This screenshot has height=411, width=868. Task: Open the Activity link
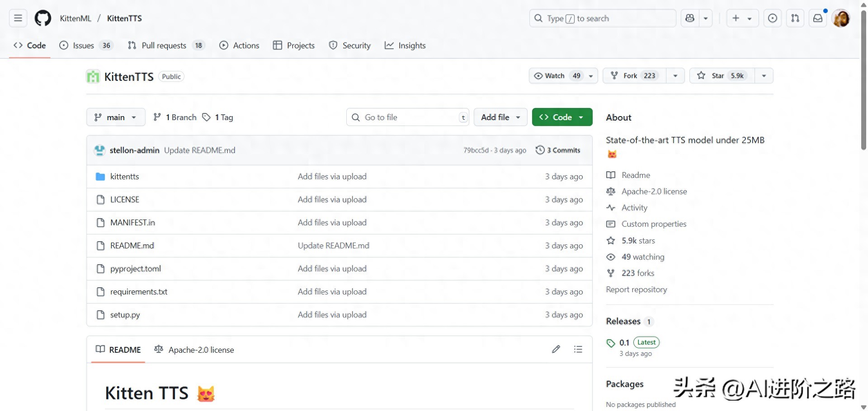(x=627, y=208)
